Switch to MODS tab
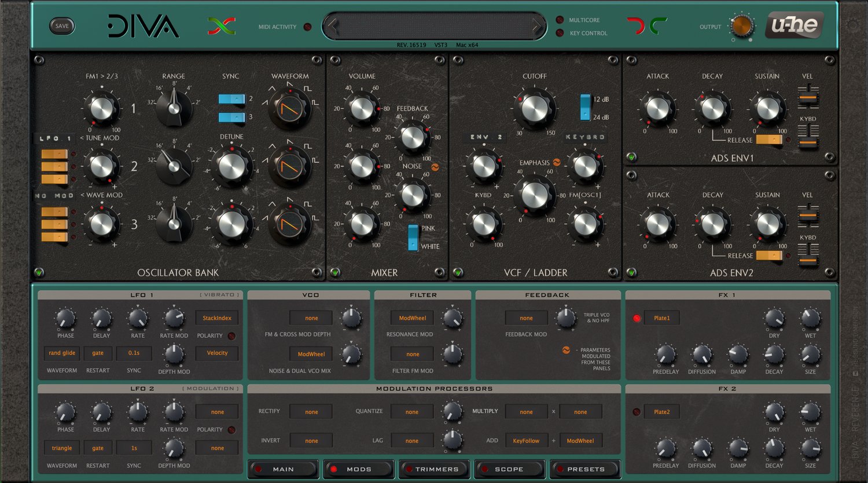This screenshot has width=868, height=483. pyautogui.click(x=359, y=469)
